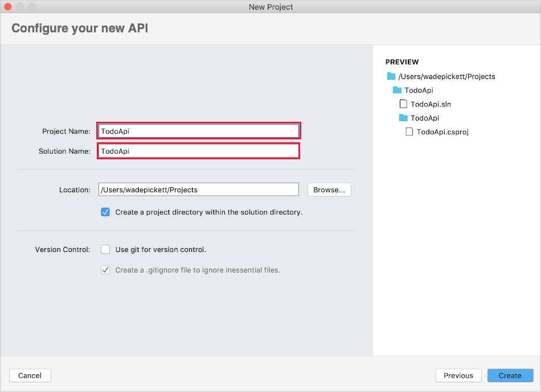Toggle the 'Create a .gitignore file' checkbox

click(x=105, y=270)
